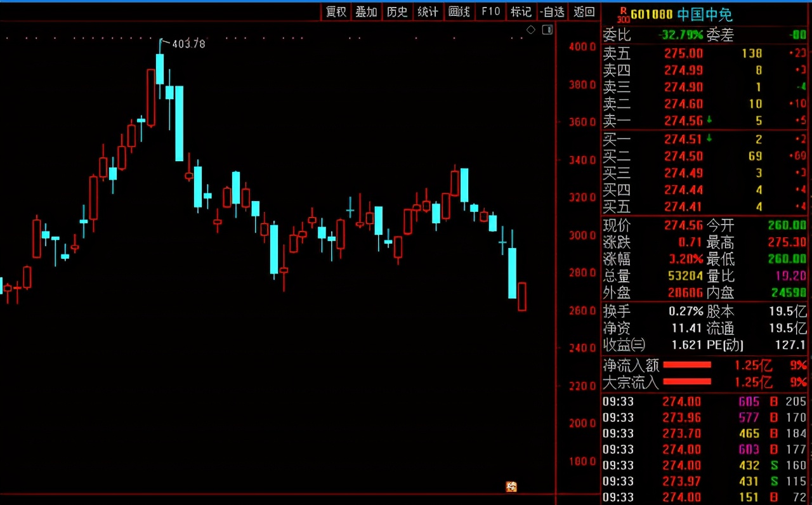Image resolution: width=812 pixels, height=505 pixels.
Task: Click buy-five price 274.41
Action: click(x=683, y=206)
